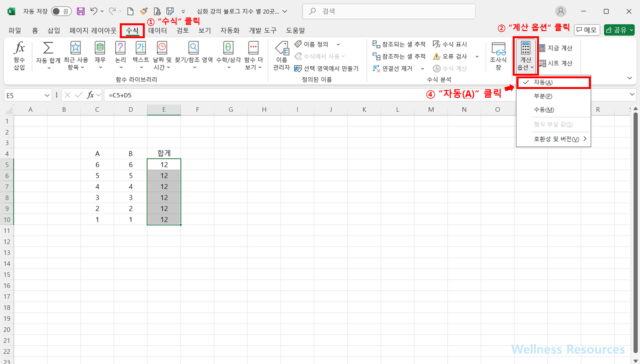Switch to the Insert (삽입) tab
Image resolution: width=640 pixels, height=364 pixels.
(54, 30)
